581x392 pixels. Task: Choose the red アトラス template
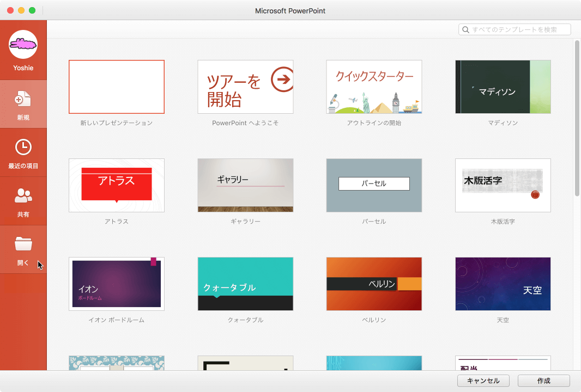point(117,186)
